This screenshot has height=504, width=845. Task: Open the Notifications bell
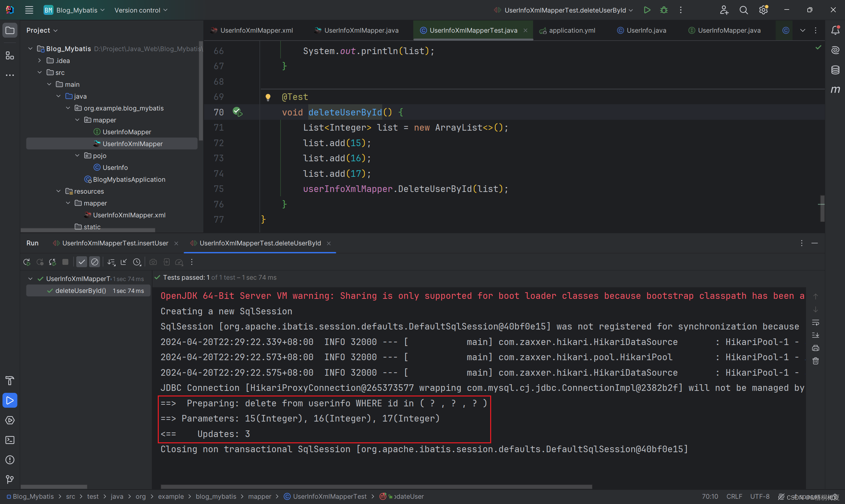tap(835, 30)
